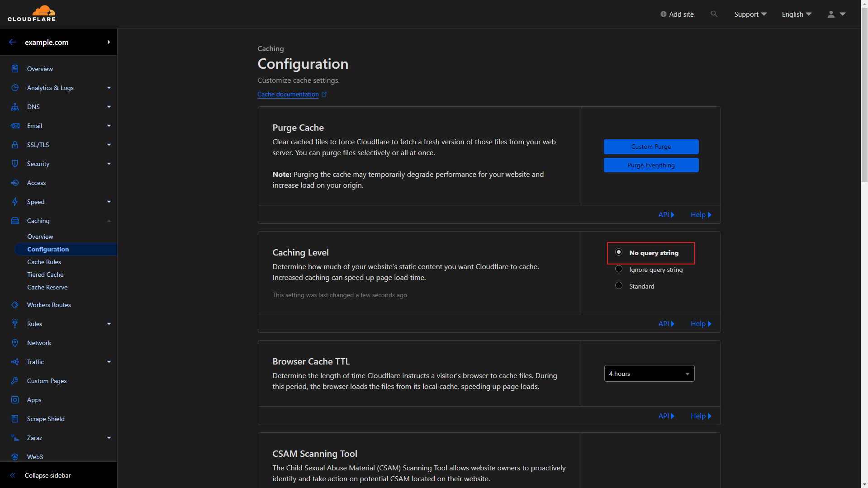The width and height of the screenshot is (868, 488).
Task: Select the Standard caching level
Action: click(619, 286)
